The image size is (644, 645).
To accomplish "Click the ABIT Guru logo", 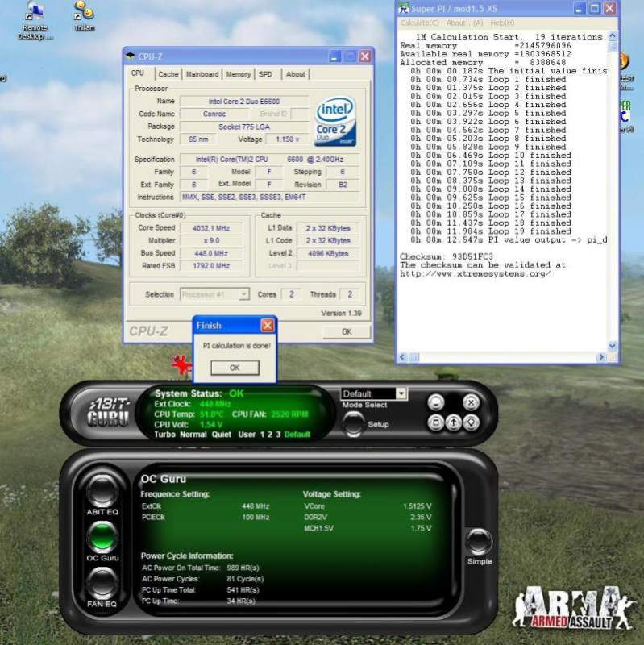I will click(109, 412).
